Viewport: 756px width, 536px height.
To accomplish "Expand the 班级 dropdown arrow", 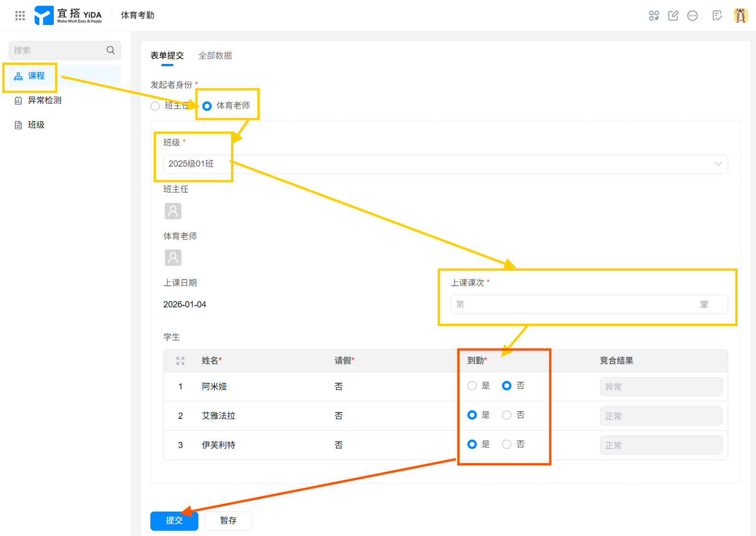I will (718, 164).
